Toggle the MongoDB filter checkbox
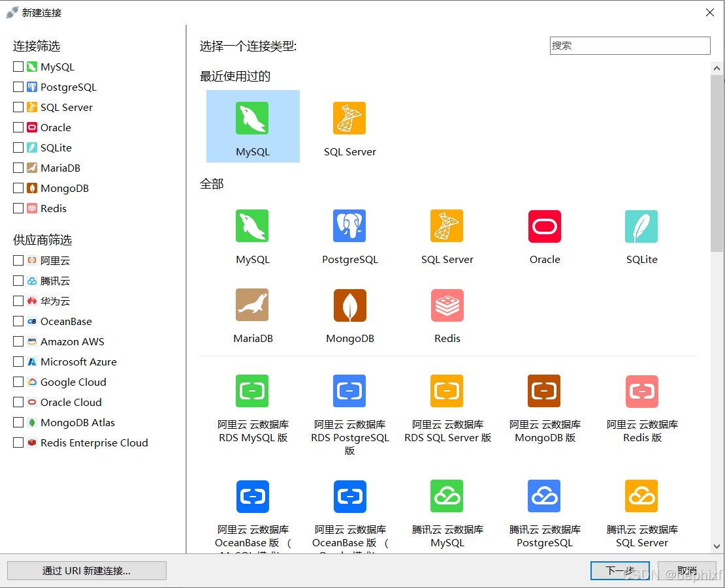 click(18, 188)
